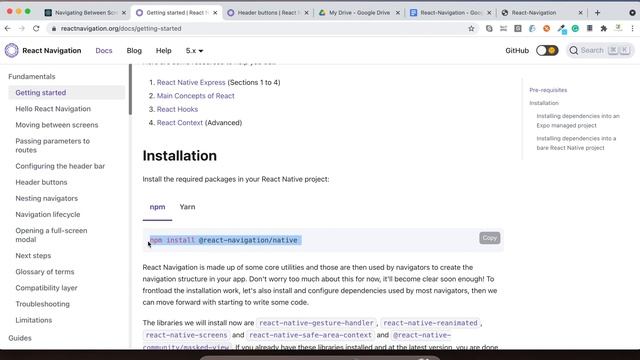The height and width of the screenshot is (360, 640).
Task: Select the npm tab
Action: [x=157, y=207]
